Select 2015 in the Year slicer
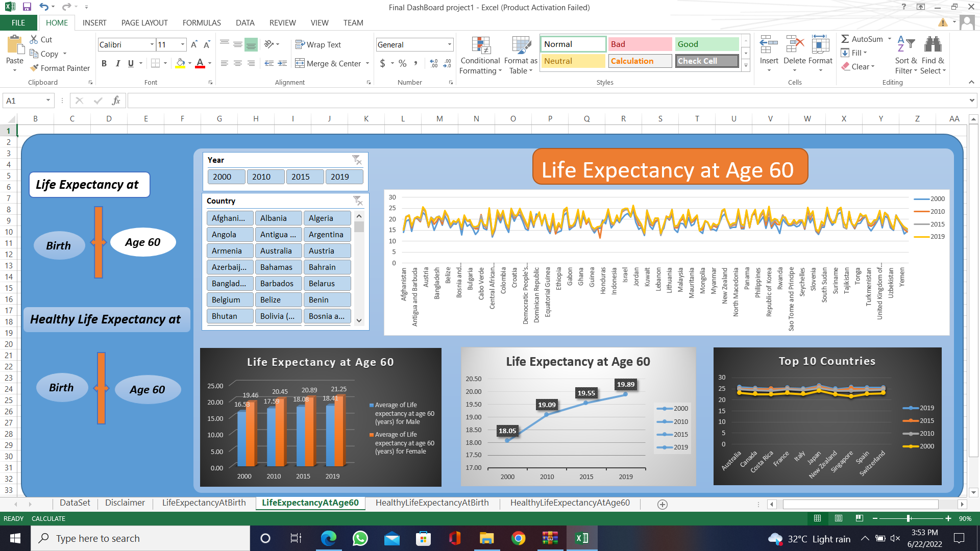 pos(305,177)
